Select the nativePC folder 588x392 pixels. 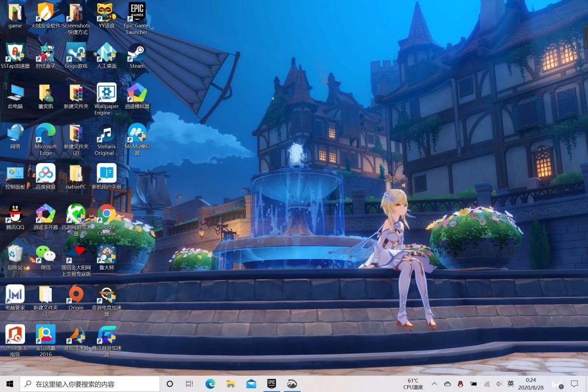pyautogui.click(x=76, y=177)
